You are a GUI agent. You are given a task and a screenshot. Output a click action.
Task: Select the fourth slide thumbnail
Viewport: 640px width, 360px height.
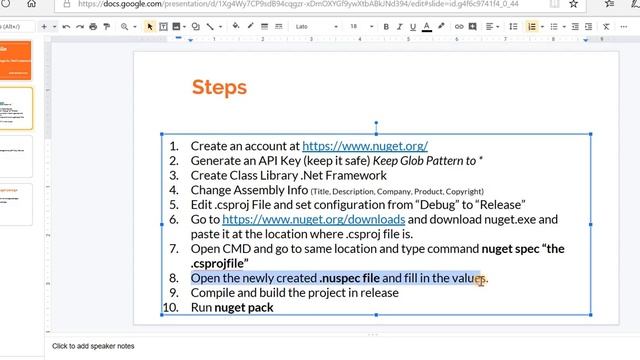pyautogui.click(x=16, y=204)
